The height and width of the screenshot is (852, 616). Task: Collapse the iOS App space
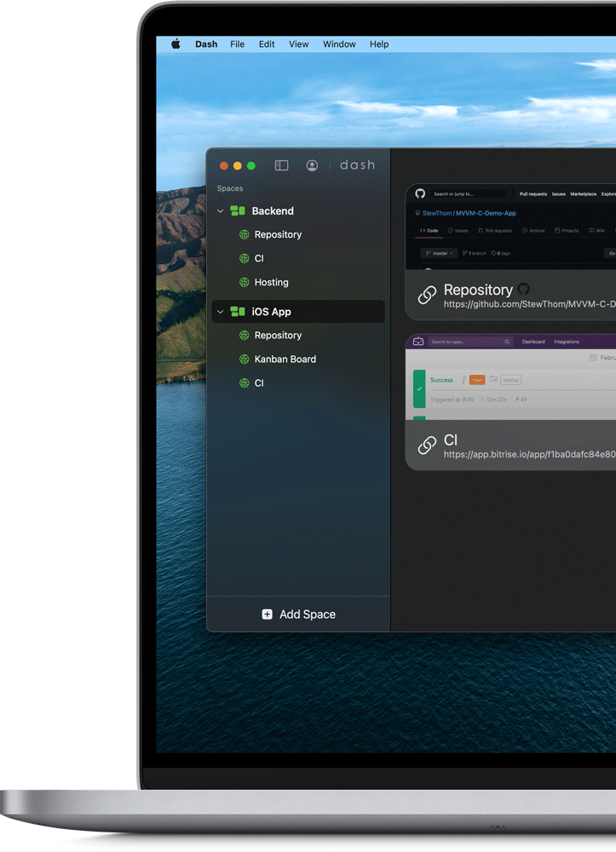click(x=221, y=312)
